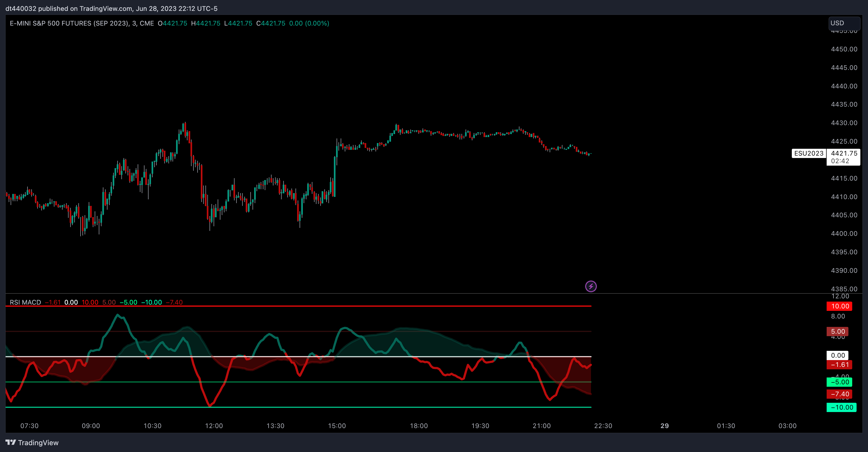The width and height of the screenshot is (868, 452).
Task: Click the -1.61 indicator value label
Action: [x=839, y=364]
